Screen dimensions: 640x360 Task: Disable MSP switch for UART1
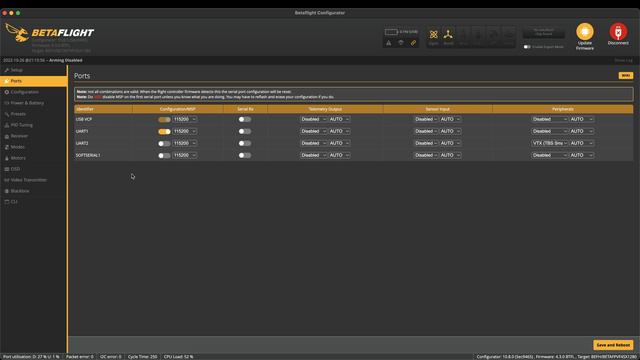click(x=164, y=131)
